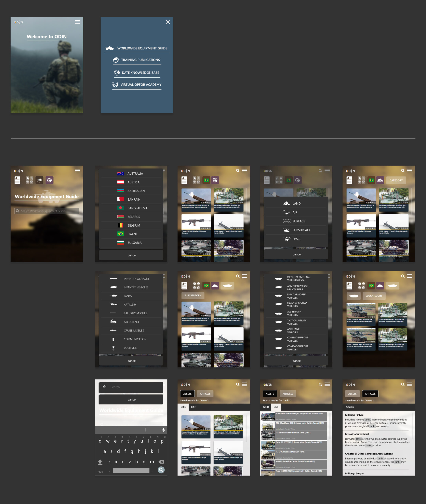Select Worldwide Equipment Guide in navigation menu
The height and width of the screenshot is (504, 426).
tap(137, 48)
